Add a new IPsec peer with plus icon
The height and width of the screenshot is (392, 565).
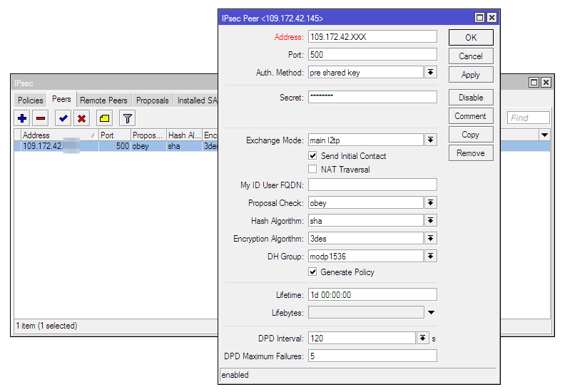(x=22, y=118)
